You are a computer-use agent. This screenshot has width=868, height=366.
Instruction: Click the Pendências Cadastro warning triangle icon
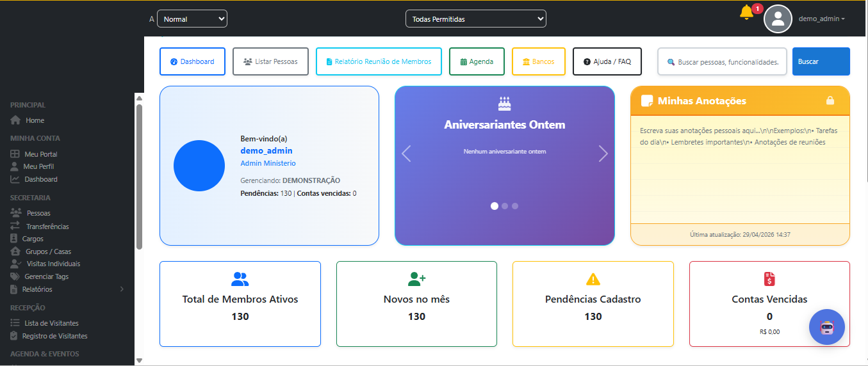point(593,279)
